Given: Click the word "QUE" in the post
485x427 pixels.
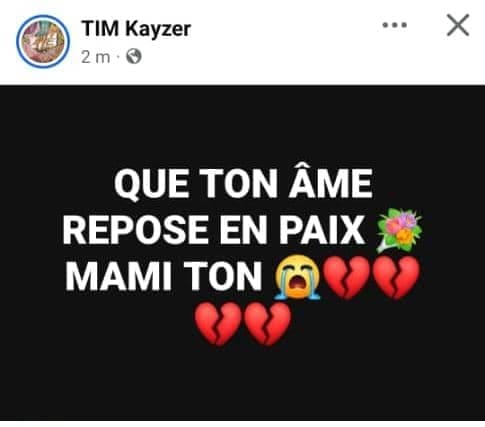Looking at the screenshot, I should pos(151,184).
